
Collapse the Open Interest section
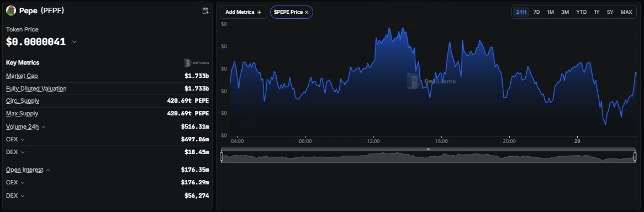tap(48, 169)
